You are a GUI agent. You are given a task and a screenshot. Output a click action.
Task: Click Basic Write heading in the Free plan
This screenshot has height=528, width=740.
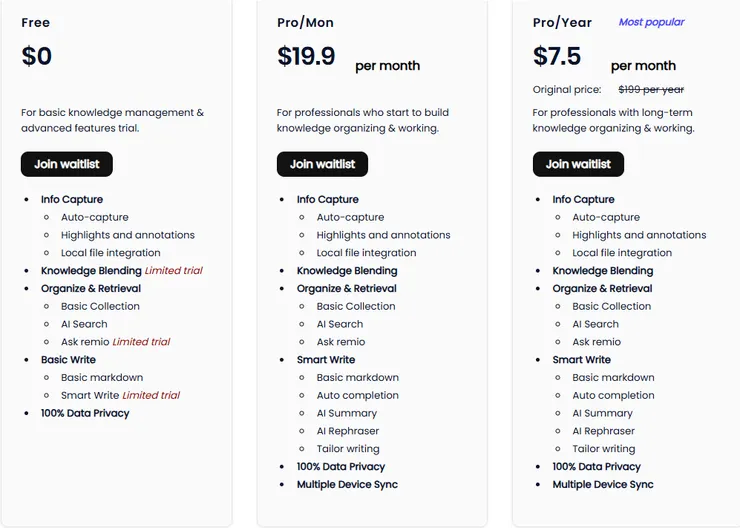(69, 360)
